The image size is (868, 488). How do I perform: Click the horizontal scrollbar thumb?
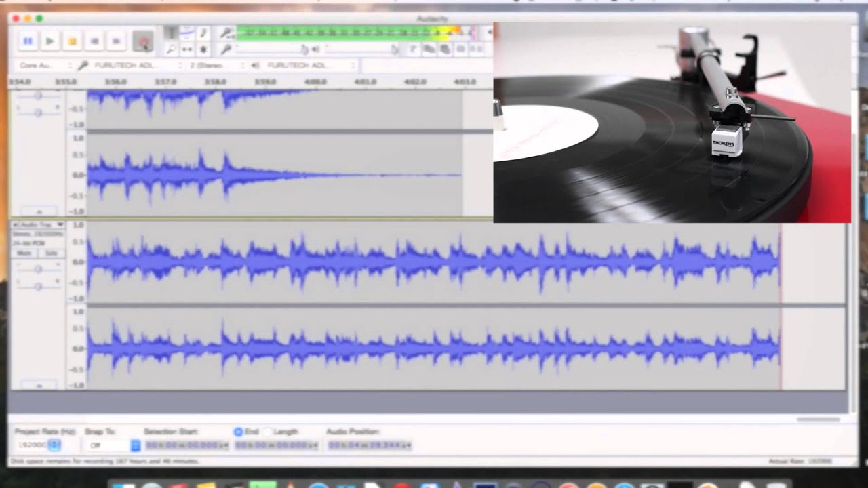[x=818, y=419]
